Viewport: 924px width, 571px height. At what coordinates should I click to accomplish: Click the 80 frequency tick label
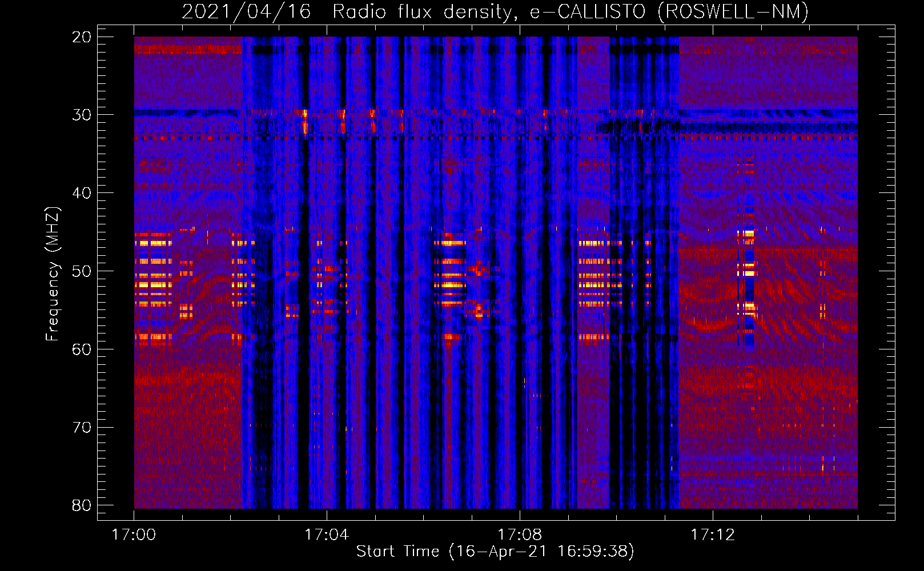(x=82, y=505)
